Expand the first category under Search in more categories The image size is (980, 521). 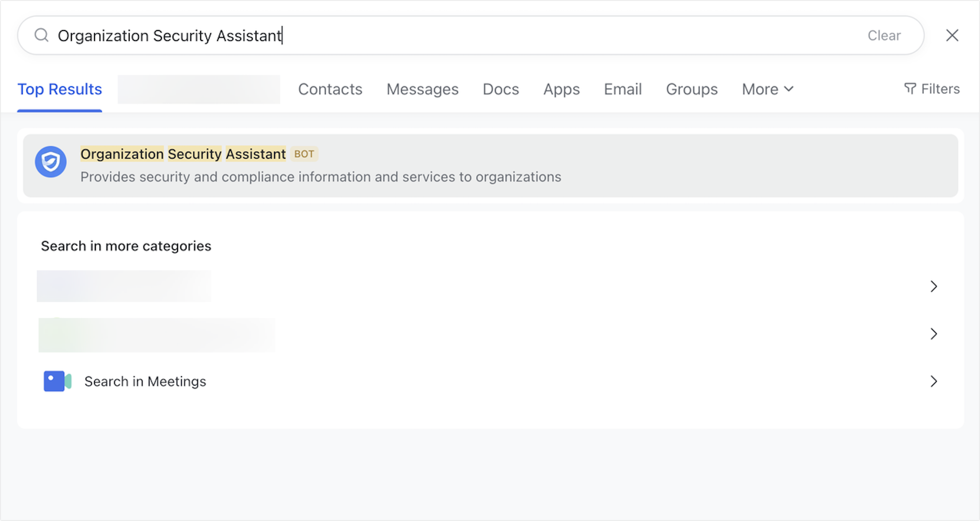pyautogui.click(x=934, y=286)
